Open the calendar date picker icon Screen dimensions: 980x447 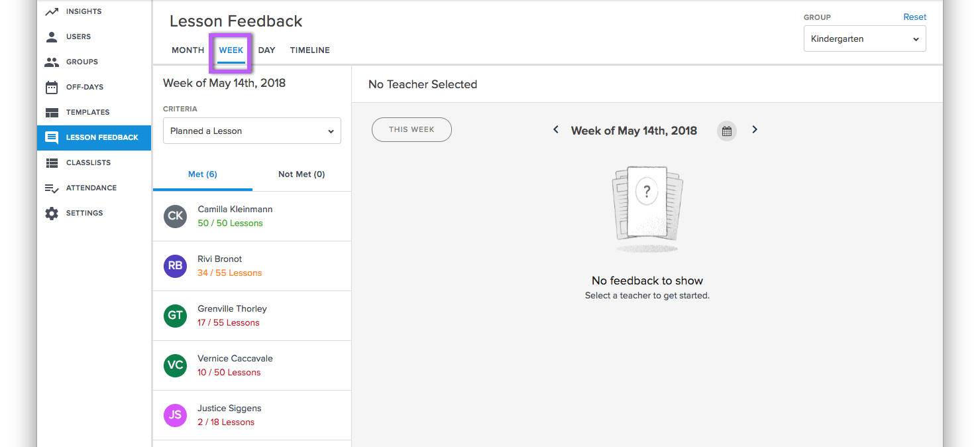point(727,131)
